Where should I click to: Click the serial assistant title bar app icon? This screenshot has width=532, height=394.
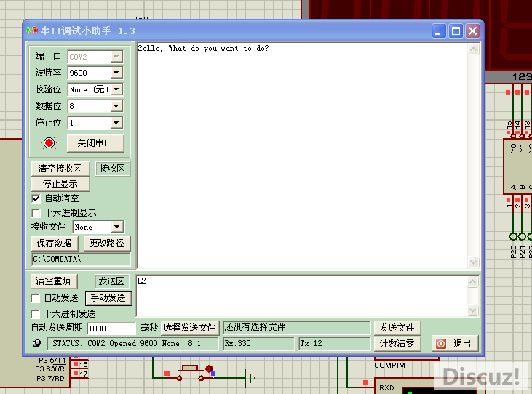point(31,31)
